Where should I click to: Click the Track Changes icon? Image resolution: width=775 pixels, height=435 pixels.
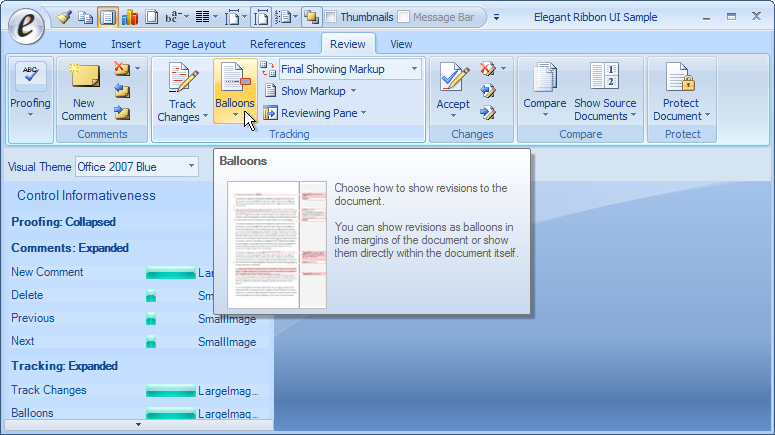183,76
